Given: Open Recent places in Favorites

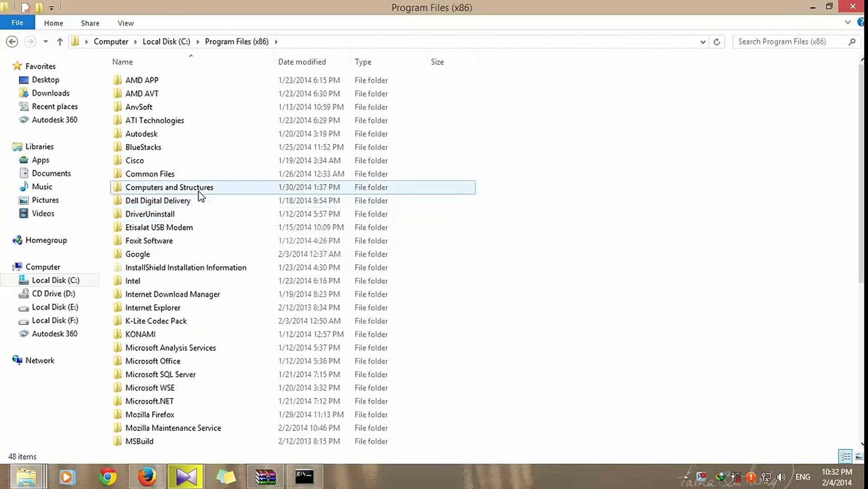Looking at the screenshot, I should (x=54, y=106).
